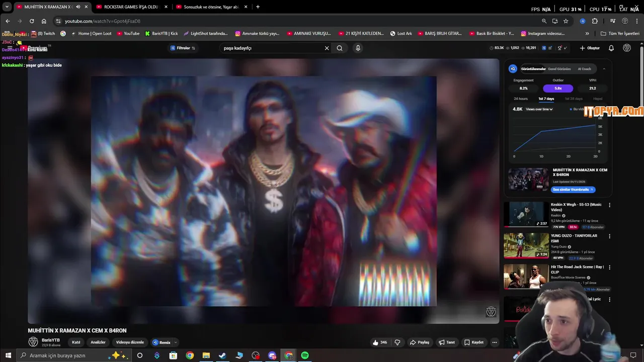Open the YouTube account avatar menu
Viewport: 644px width, 362px height.
tap(627, 48)
